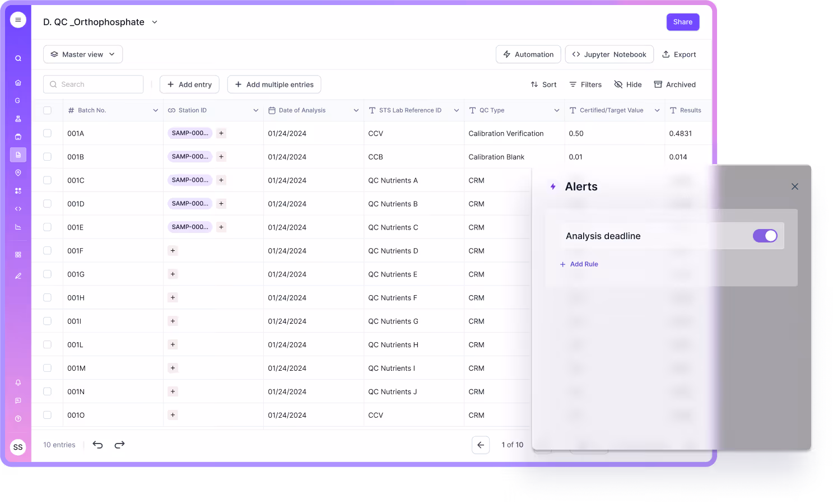Click the edit pencil icon in the sidebar
Screen dimensions: 833x504
(x=17, y=276)
